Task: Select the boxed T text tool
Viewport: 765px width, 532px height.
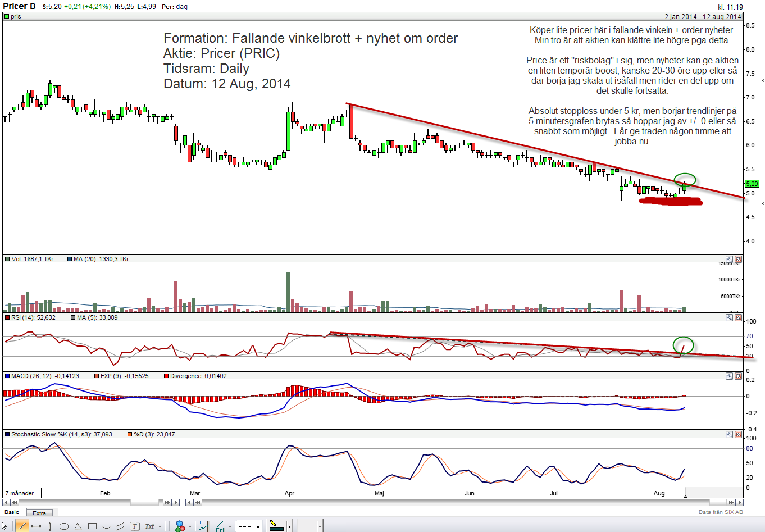Action: (135, 526)
